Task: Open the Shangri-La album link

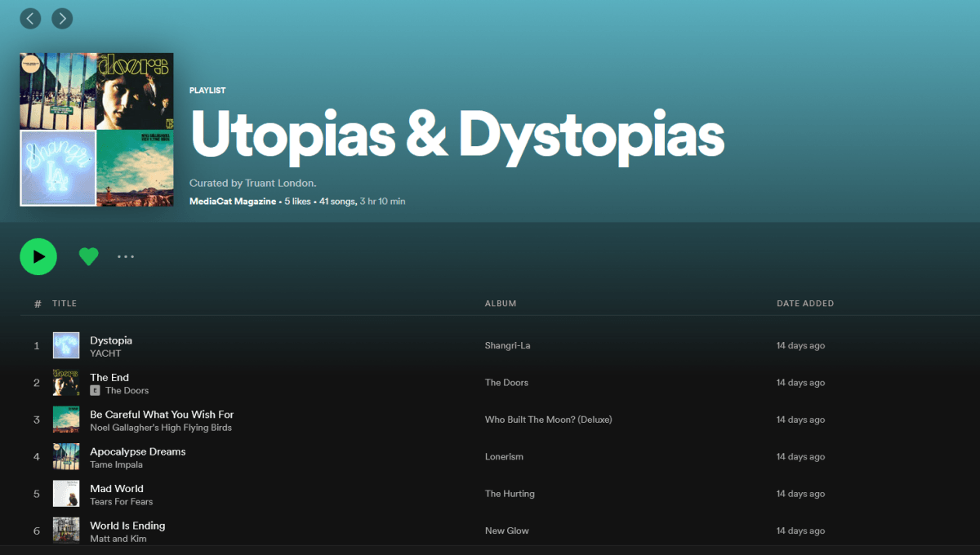Action: tap(507, 345)
